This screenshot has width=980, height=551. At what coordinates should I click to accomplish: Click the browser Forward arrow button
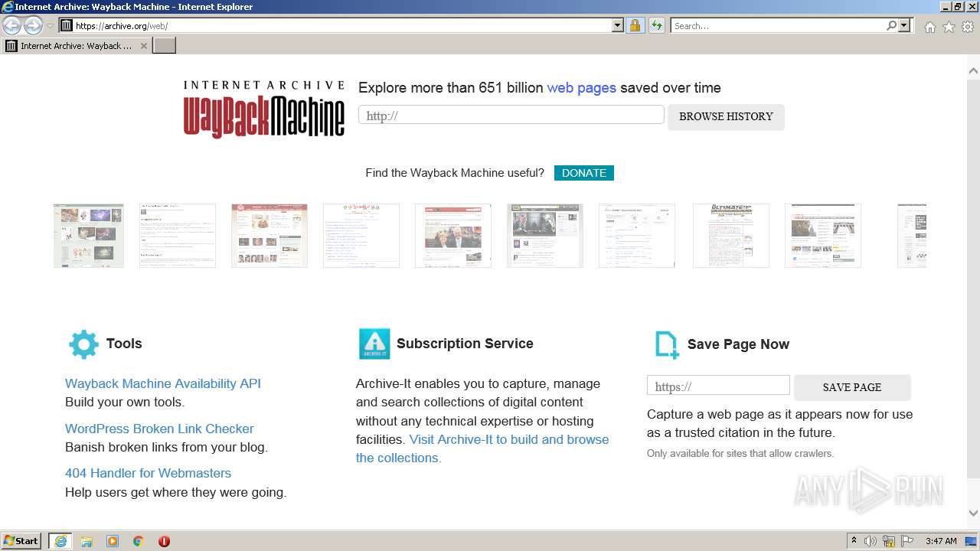click(x=33, y=25)
